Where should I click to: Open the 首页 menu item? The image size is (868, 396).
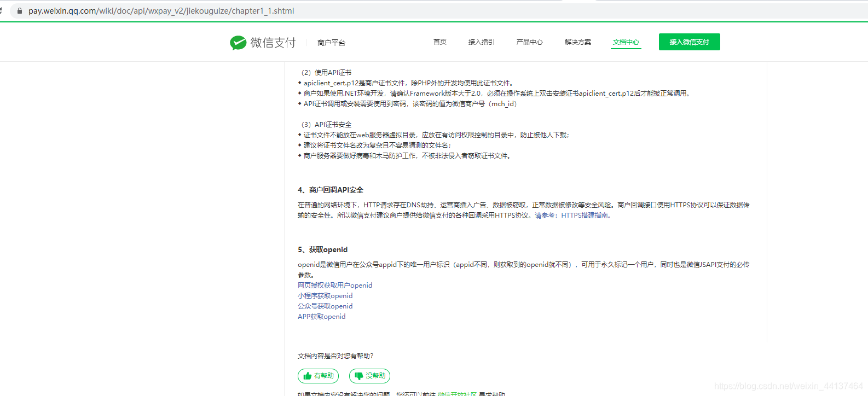click(440, 42)
